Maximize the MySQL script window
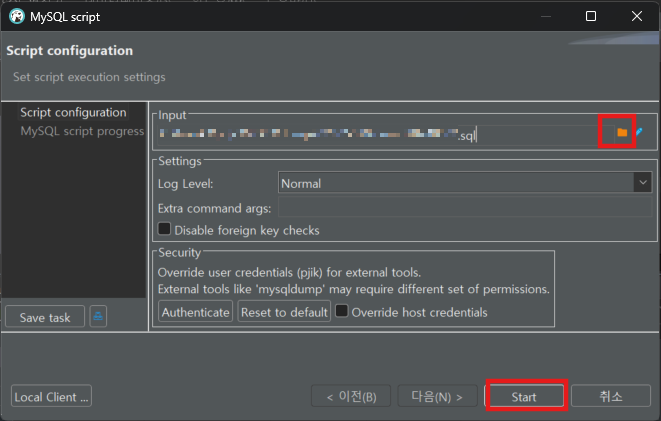The image size is (661, 421). tap(591, 16)
